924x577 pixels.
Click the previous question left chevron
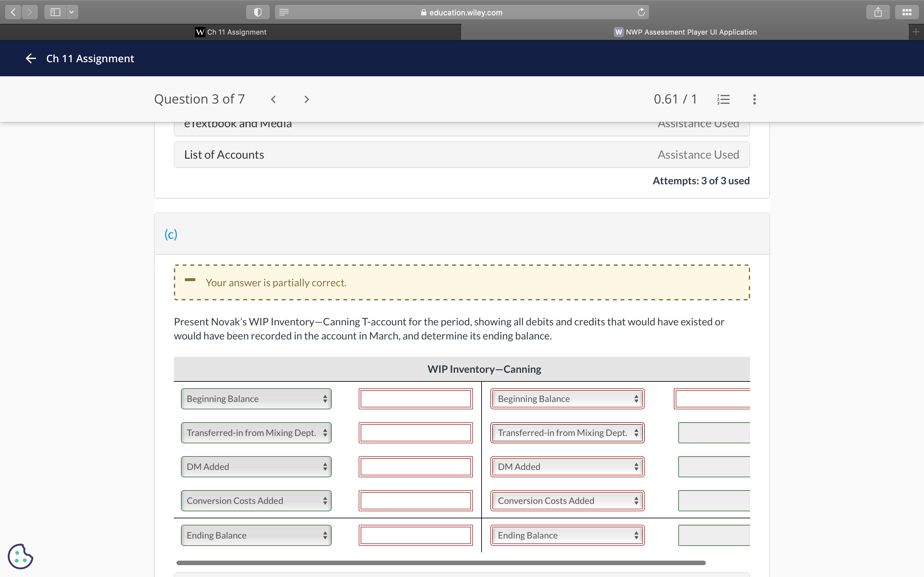click(x=273, y=99)
